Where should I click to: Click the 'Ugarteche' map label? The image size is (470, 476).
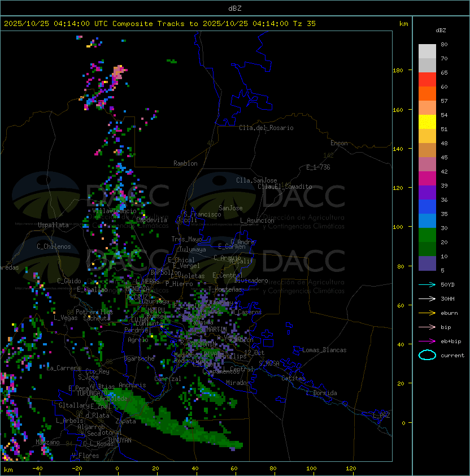coord(140,358)
